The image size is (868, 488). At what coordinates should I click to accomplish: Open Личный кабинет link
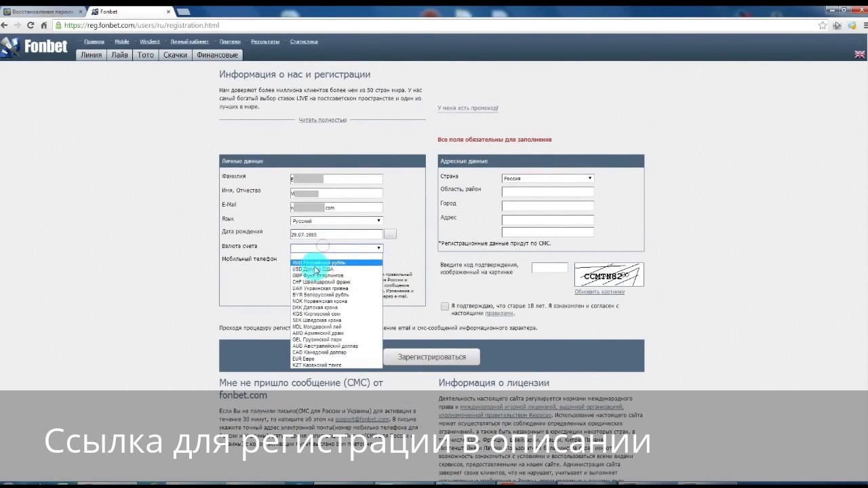click(190, 41)
